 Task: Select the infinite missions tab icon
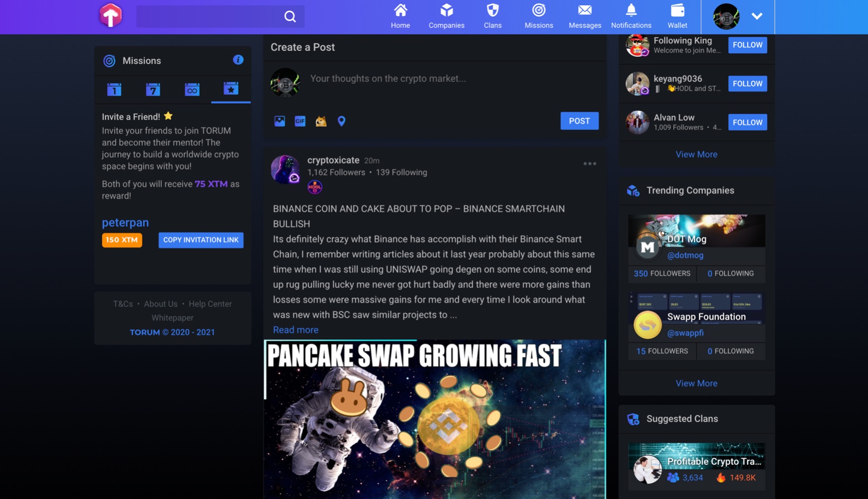tap(192, 89)
